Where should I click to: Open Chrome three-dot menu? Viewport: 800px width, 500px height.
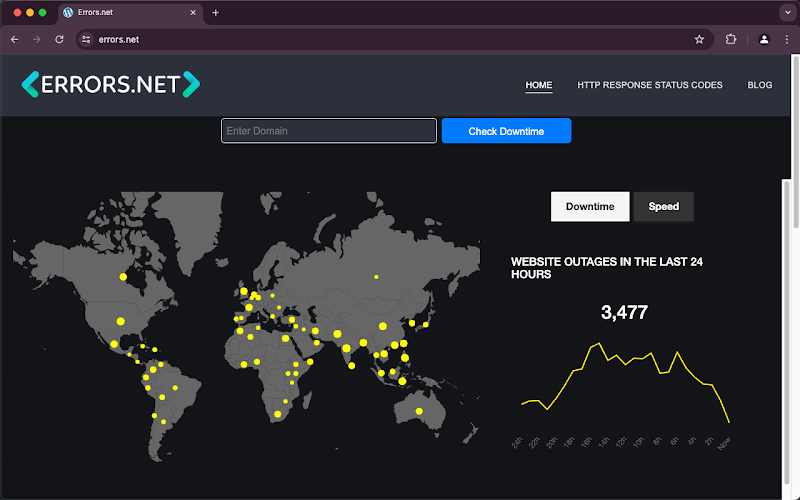coord(787,39)
